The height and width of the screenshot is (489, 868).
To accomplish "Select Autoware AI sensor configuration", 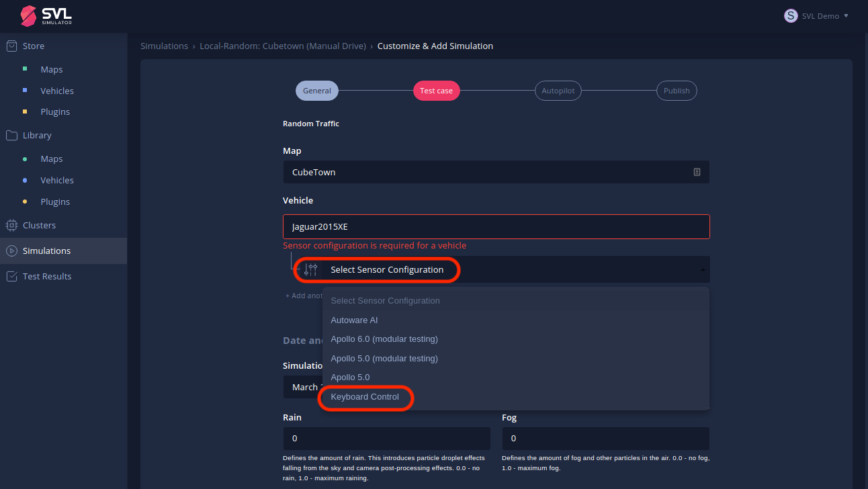I will pos(516,320).
